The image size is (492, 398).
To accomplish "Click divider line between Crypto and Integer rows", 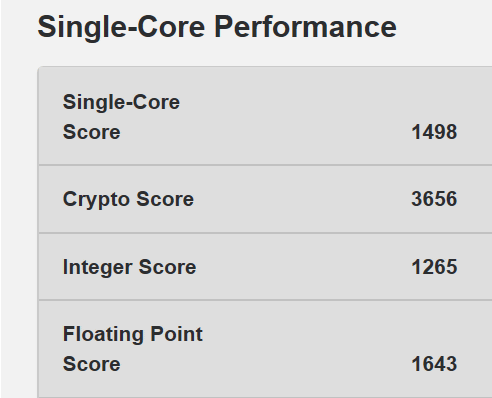I will (265, 233).
